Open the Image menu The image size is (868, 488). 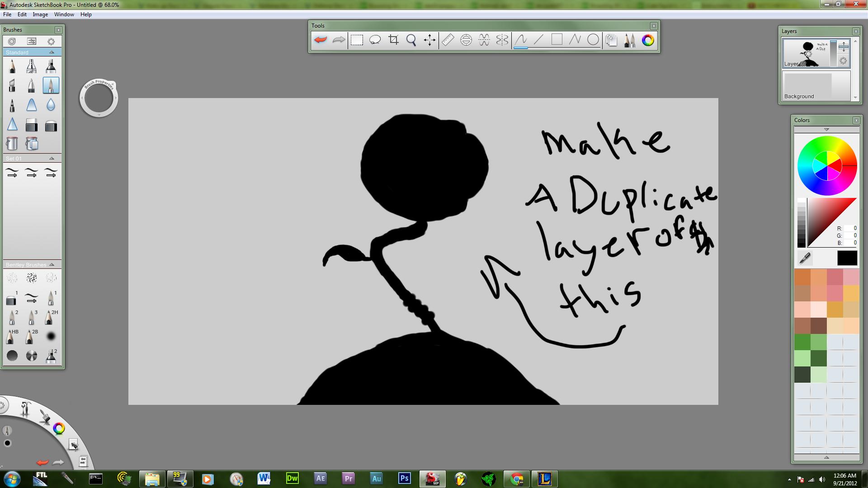[40, 14]
